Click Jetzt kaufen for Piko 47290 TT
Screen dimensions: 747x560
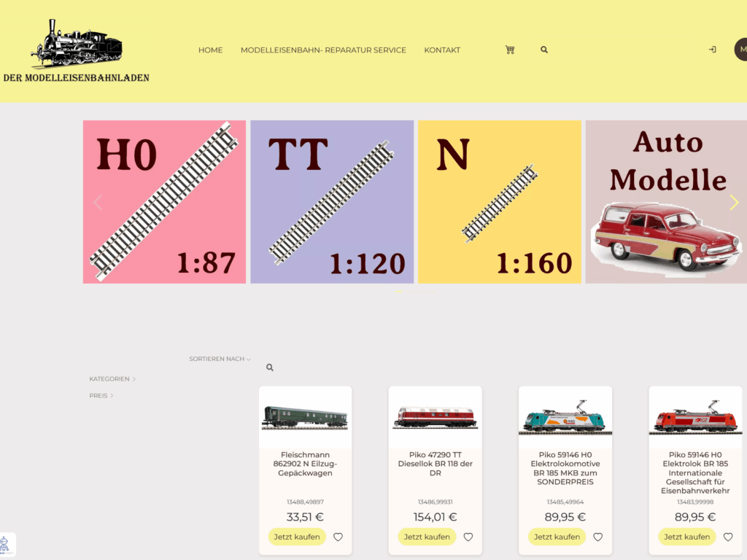427,537
